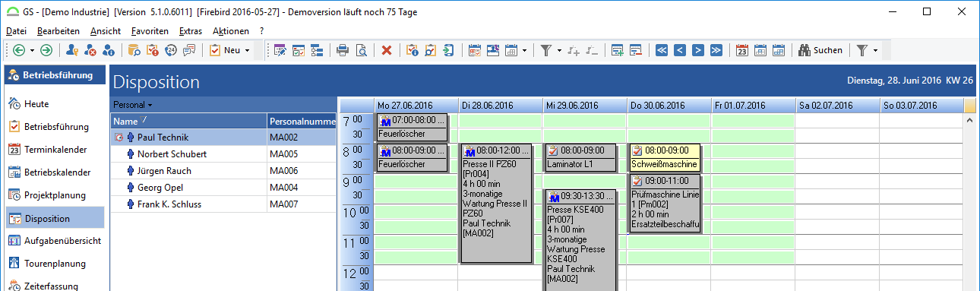This screenshot has width=980, height=291.
Task: Click the first funnel filter icon
Action: pyautogui.click(x=546, y=50)
